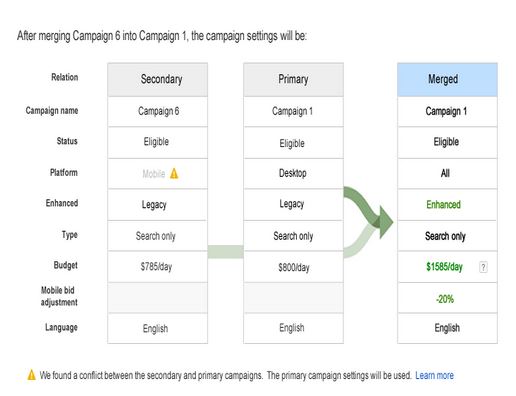The height and width of the screenshot is (396, 516).
Task: Click the warning icon beside Mobile platform
Action: pyautogui.click(x=174, y=173)
